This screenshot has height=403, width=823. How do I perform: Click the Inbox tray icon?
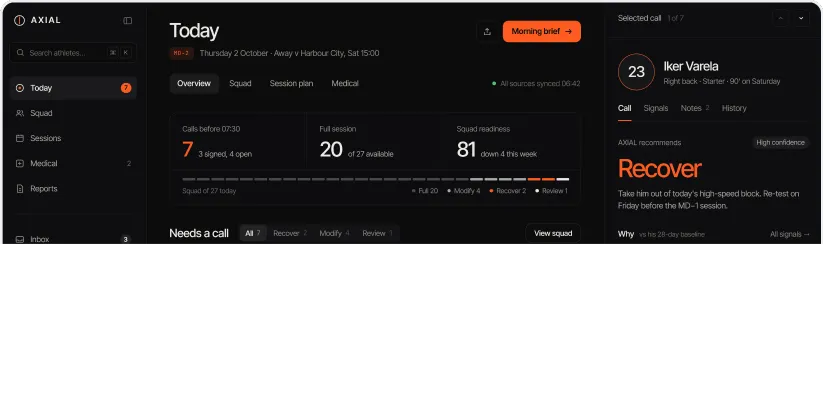[x=20, y=239]
